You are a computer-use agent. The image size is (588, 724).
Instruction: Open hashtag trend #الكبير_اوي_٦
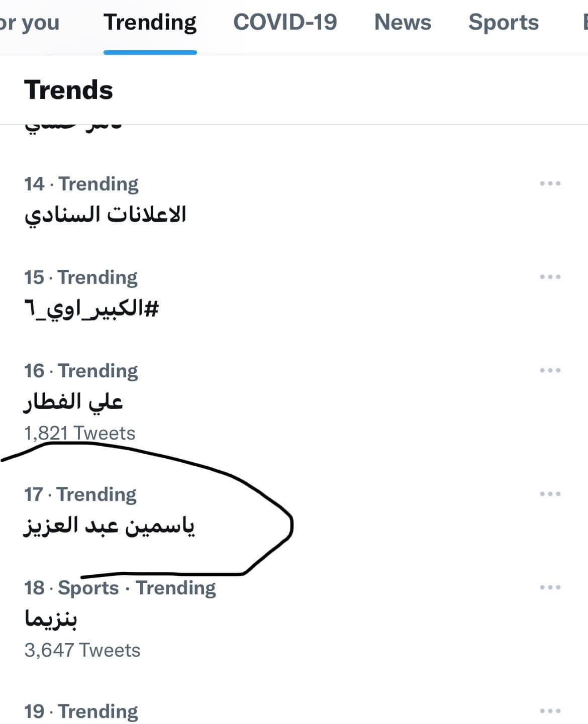tap(91, 308)
